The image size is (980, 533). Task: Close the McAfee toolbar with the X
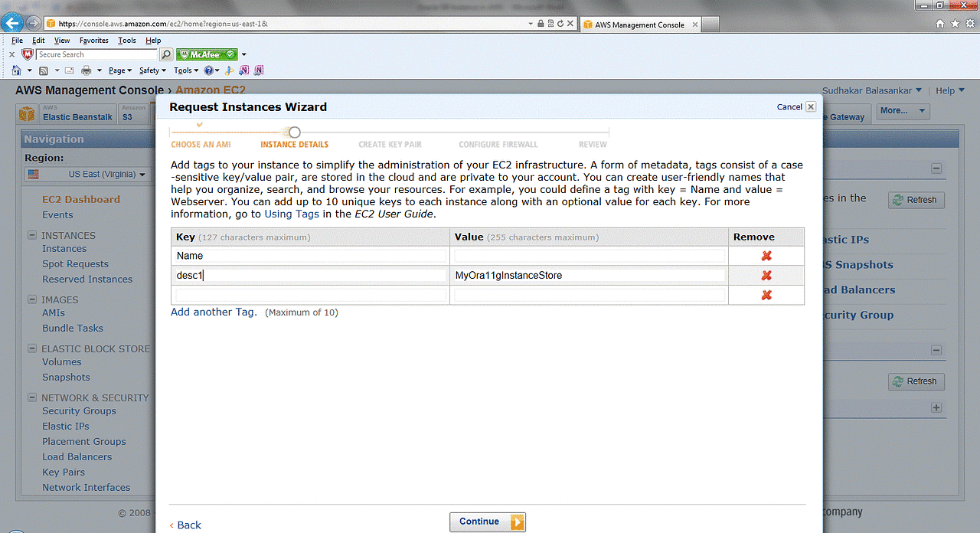click(x=11, y=54)
